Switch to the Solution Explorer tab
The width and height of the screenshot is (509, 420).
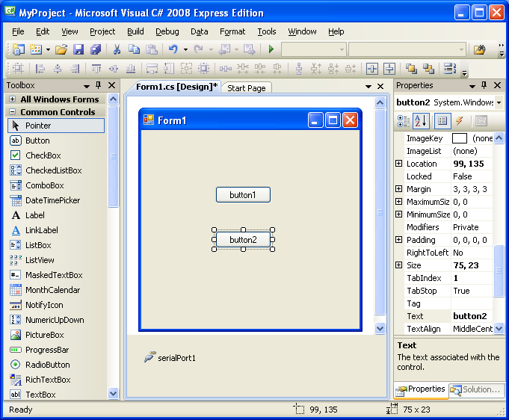pos(477,389)
